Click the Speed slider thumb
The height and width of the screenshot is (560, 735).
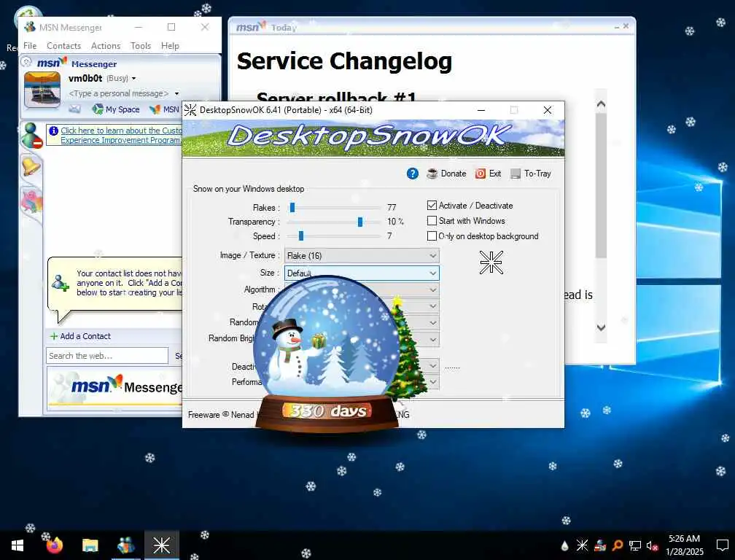click(301, 236)
